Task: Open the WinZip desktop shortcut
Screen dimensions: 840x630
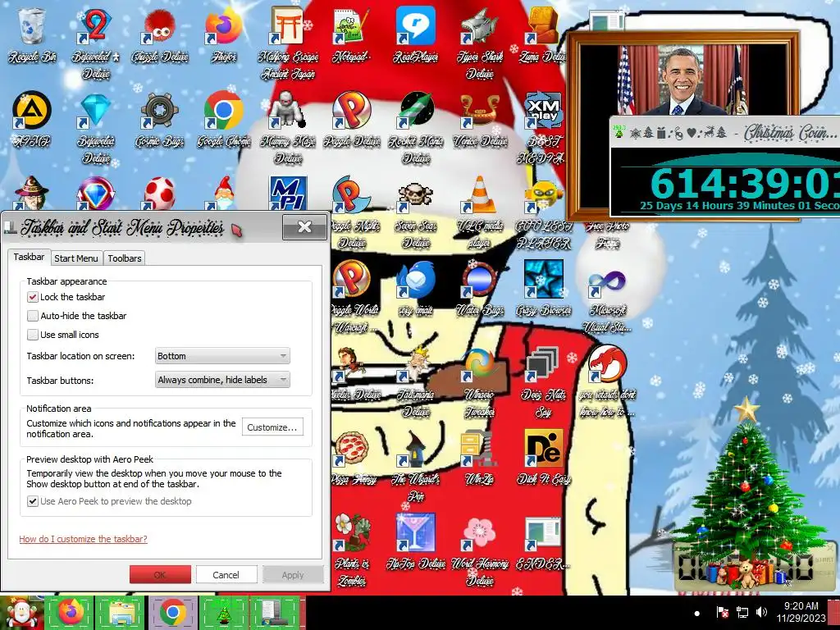Action: click(x=479, y=459)
